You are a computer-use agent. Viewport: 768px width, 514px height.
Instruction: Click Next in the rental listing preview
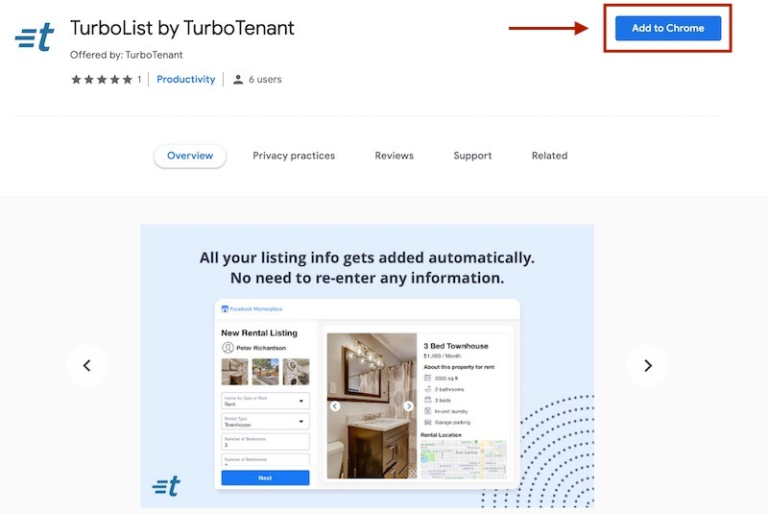point(265,478)
